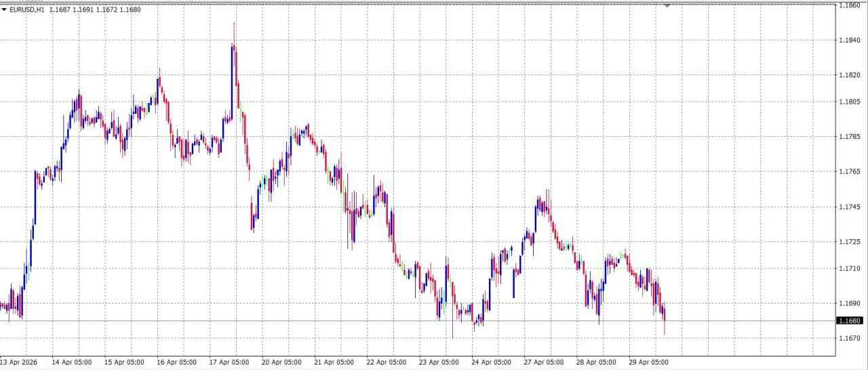This screenshot has width=868, height=370.
Task: Click the highlighted current price label 1.1680
Action: coord(850,321)
